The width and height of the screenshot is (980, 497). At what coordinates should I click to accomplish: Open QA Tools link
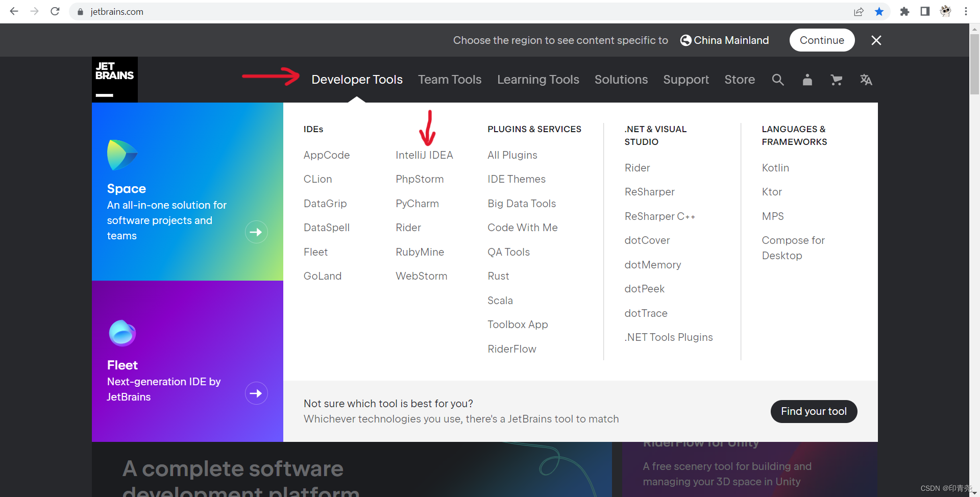point(508,252)
